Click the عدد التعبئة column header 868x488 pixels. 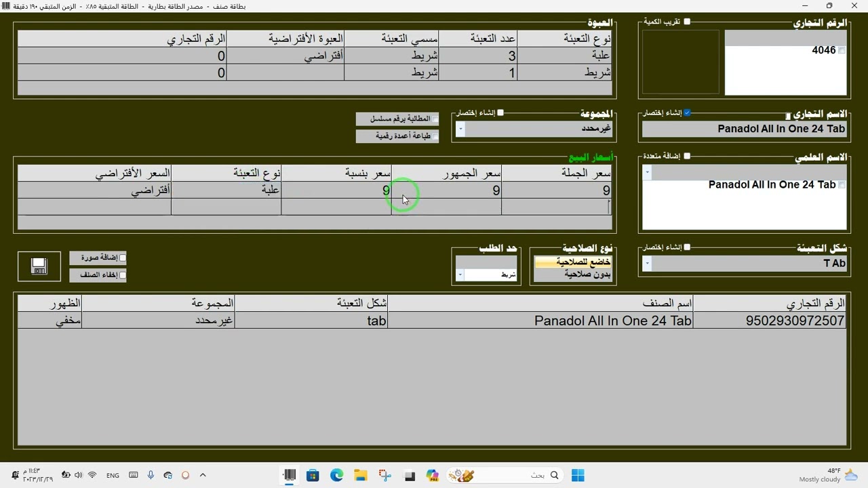click(478, 39)
